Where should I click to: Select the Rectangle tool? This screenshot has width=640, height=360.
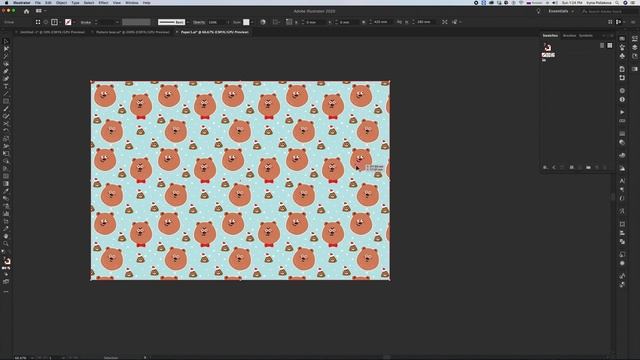[6, 101]
